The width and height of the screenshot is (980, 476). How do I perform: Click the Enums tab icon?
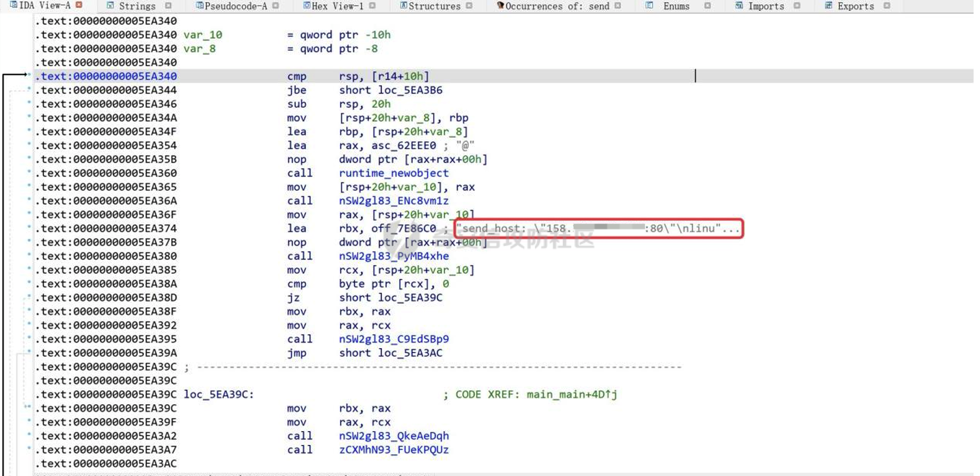point(649,6)
